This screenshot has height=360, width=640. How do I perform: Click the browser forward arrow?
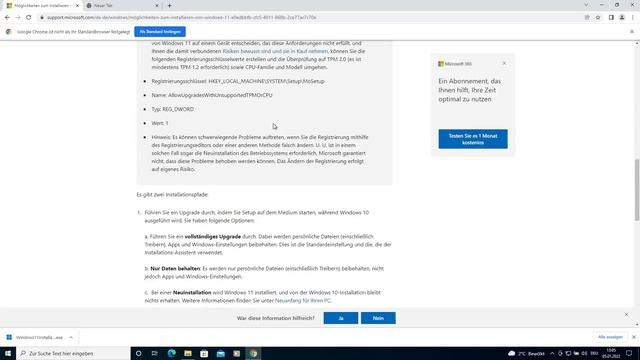tap(18, 18)
